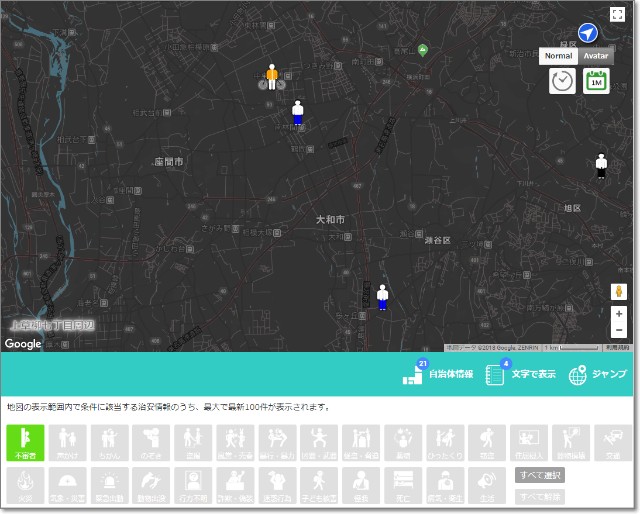640x514 pixels.
Task: Enable the 火災 fire category filter
Action: [x=25, y=484]
